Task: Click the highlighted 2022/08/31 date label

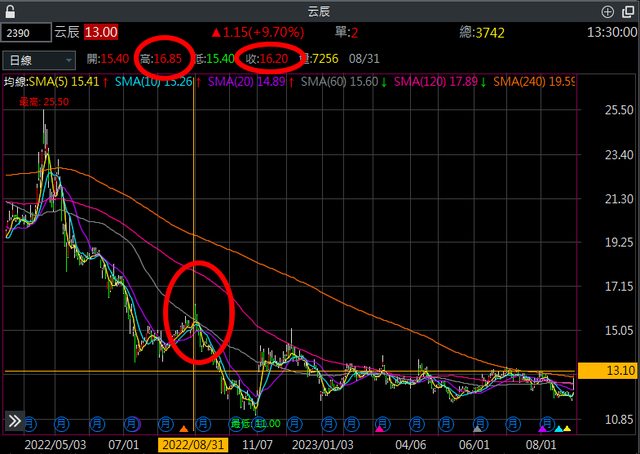Action: 194,441
